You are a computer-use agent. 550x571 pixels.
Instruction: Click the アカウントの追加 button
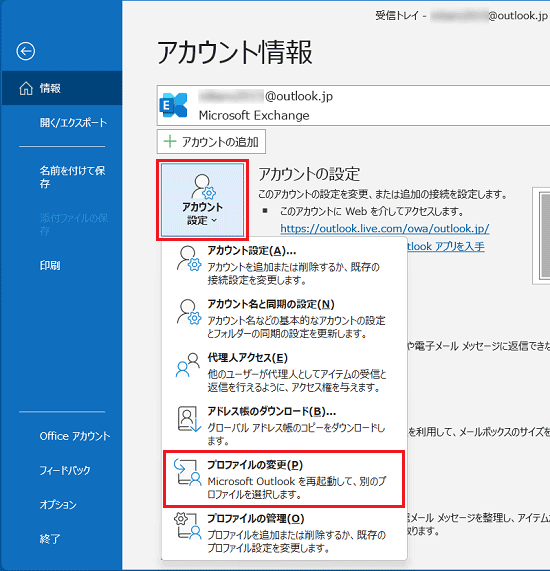211,142
